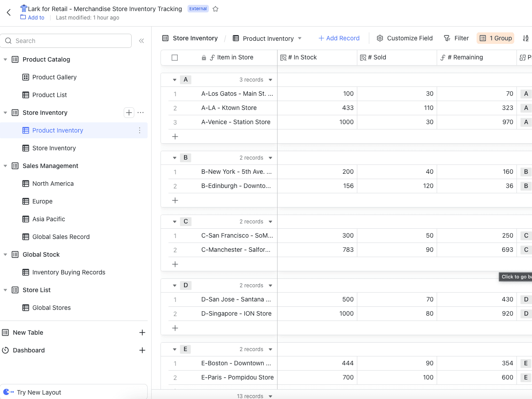
Task: Open the Filter option
Action: [x=456, y=38]
